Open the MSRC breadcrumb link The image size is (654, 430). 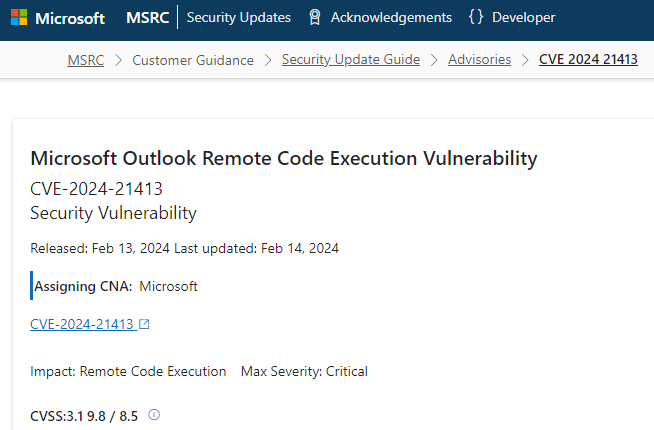[86, 60]
